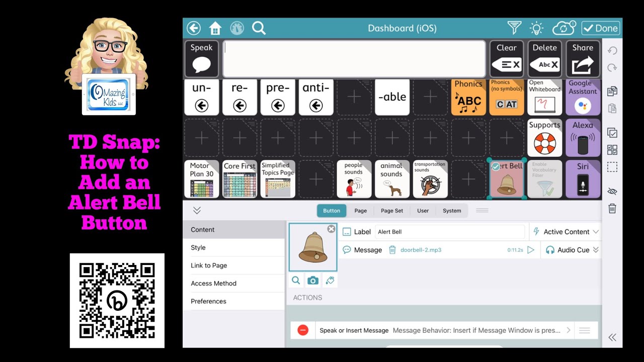
Task: Select the Simplified Topics Page button
Action: click(278, 179)
